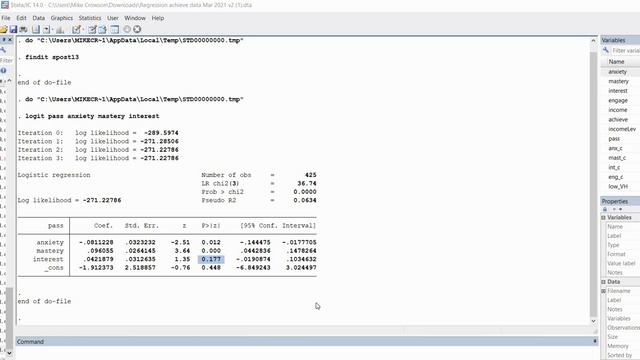Click in the Command input area
This screenshot has width=640, height=360.
[x=307, y=353]
